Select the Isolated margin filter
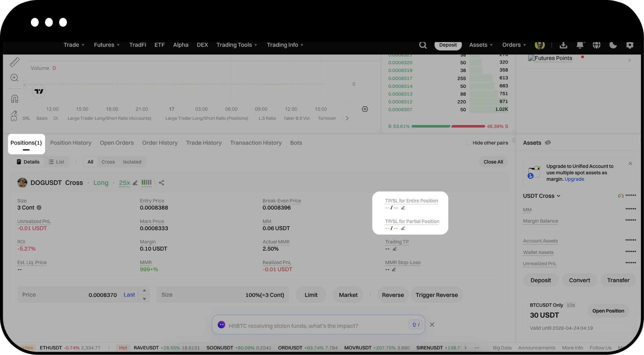Viewport: 644px width, 355px height. point(132,162)
